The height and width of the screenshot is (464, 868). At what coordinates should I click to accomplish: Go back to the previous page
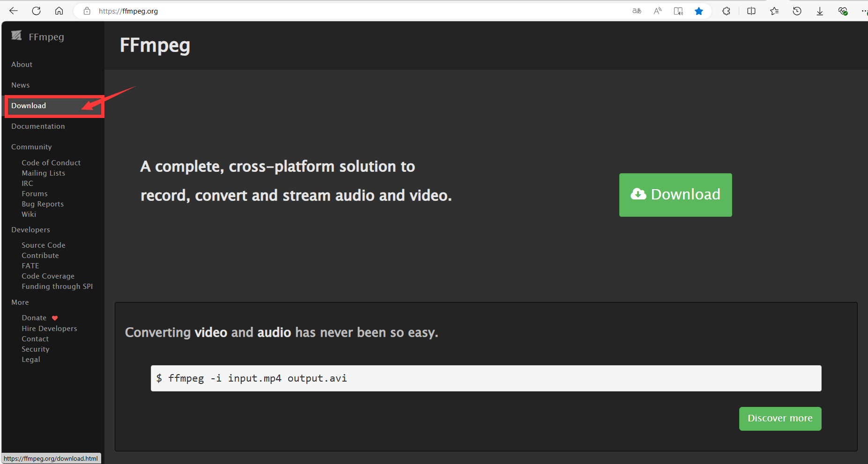click(14, 11)
